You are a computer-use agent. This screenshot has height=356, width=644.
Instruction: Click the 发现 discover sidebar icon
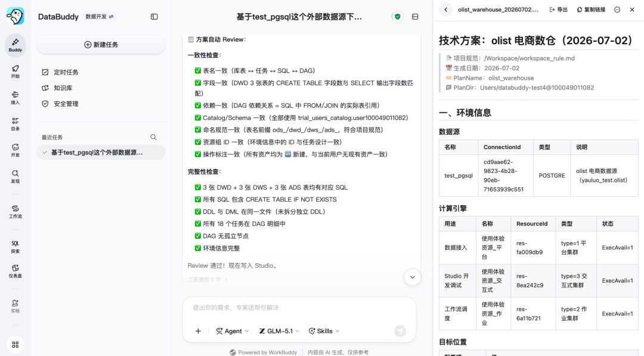click(x=15, y=177)
